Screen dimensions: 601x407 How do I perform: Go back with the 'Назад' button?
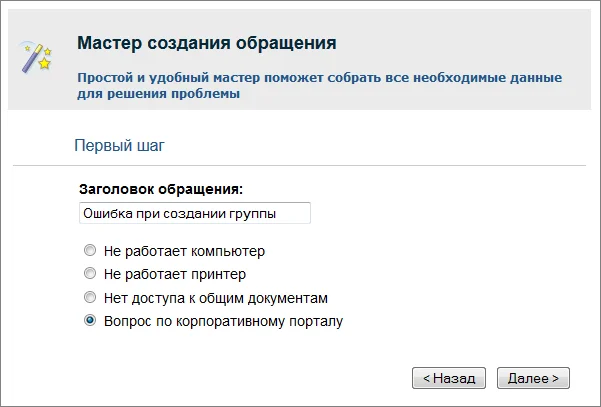(x=449, y=378)
